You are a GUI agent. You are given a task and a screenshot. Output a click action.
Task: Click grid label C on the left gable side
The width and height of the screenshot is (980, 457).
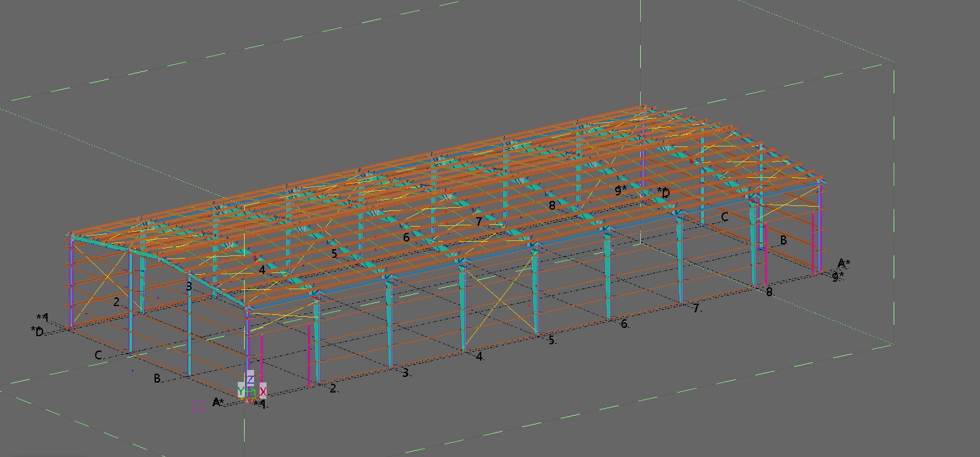(98, 355)
